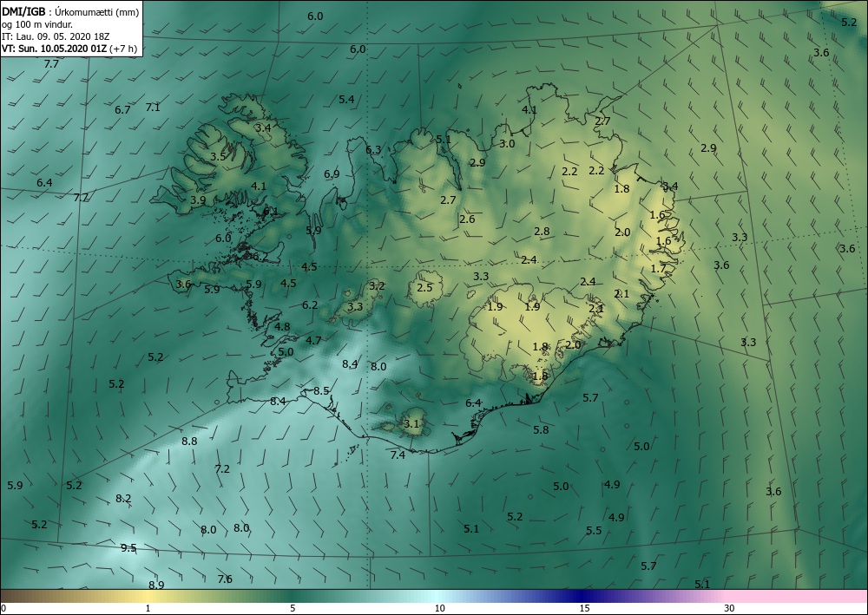
Task: Click the map value '8.2'
Action: tap(123, 498)
